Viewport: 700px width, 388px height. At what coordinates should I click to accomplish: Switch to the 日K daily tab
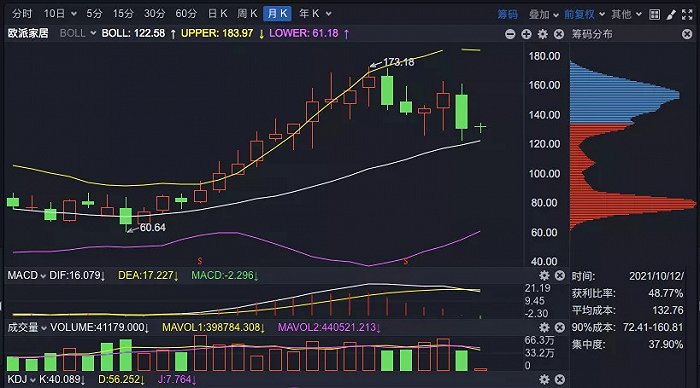(217, 14)
